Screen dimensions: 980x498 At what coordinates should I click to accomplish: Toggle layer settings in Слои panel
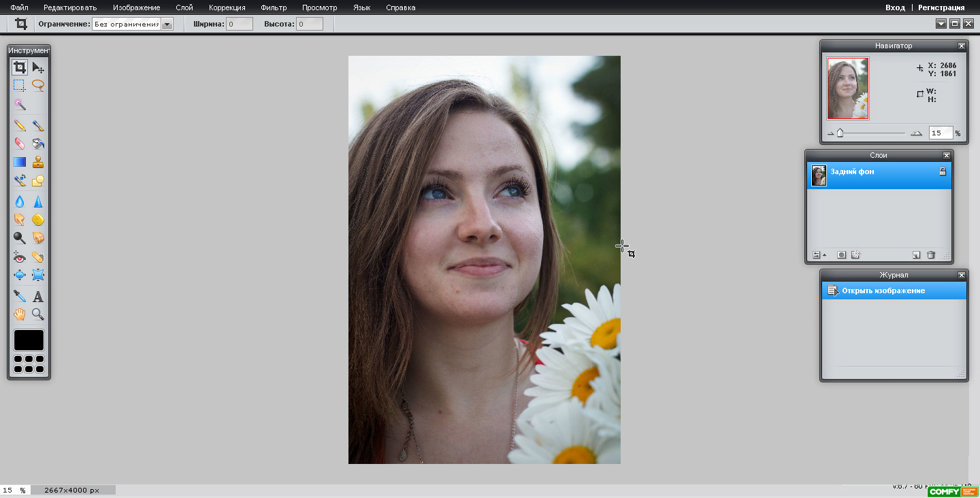(819, 255)
